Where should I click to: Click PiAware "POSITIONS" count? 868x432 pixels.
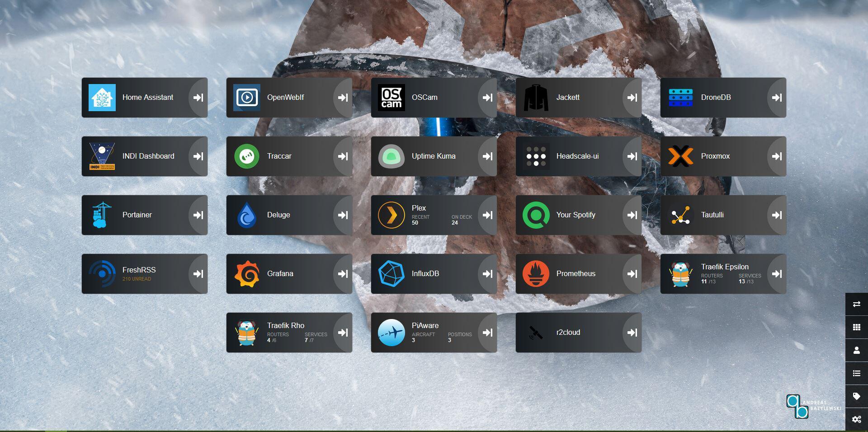pyautogui.click(x=460, y=337)
